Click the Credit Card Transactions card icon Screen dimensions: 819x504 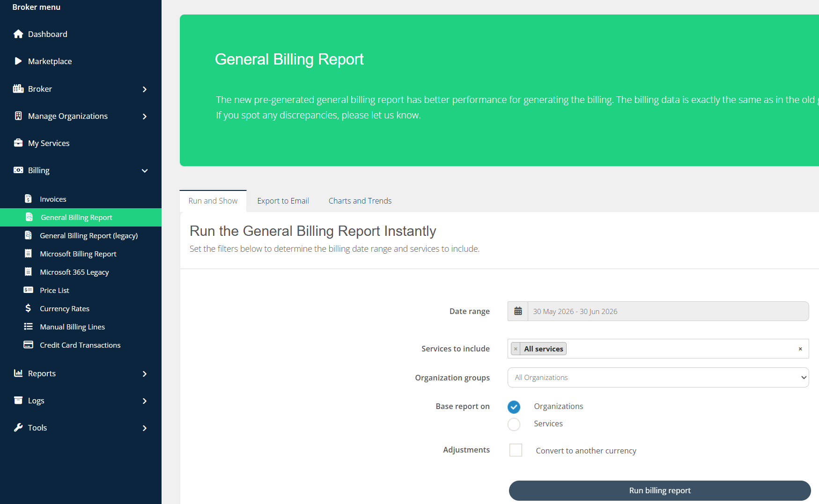click(x=28, y=345)
